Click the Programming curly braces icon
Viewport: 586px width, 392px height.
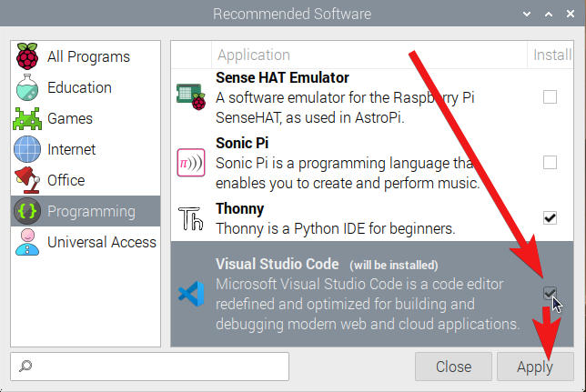click(27, 211)
